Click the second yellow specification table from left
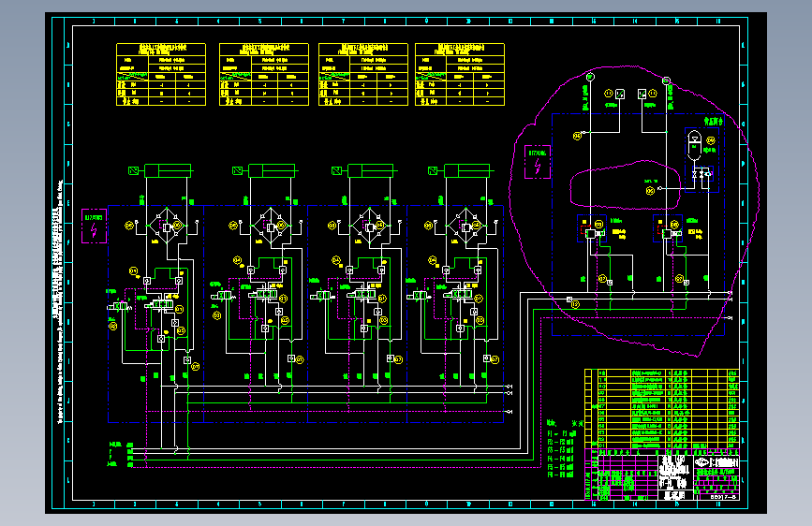The height and width of the screenshot is (526, 812). (264, 75)
